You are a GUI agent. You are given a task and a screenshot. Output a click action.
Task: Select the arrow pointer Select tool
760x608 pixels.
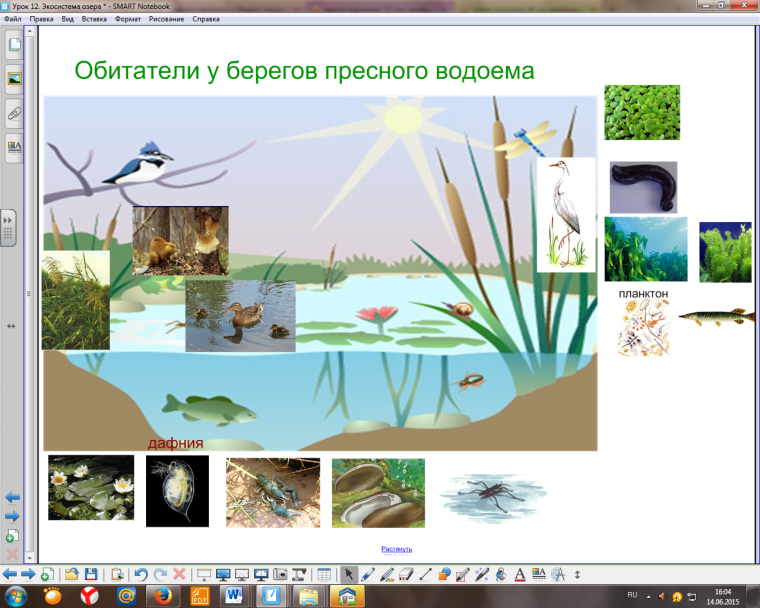pos(349,574)
